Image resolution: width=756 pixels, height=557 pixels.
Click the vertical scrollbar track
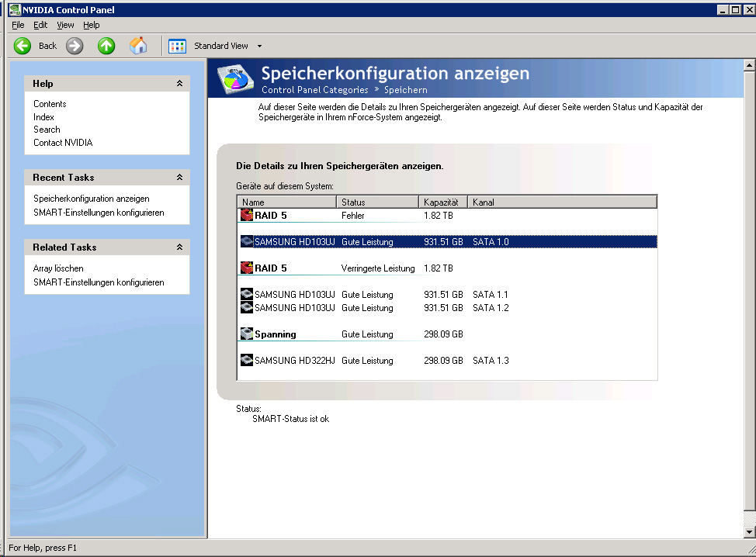[749, 518]
